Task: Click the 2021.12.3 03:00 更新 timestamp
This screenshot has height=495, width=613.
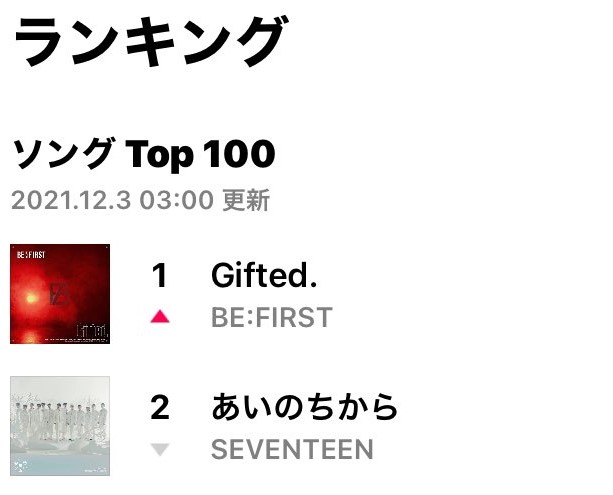Action: [x=141, y=200]
